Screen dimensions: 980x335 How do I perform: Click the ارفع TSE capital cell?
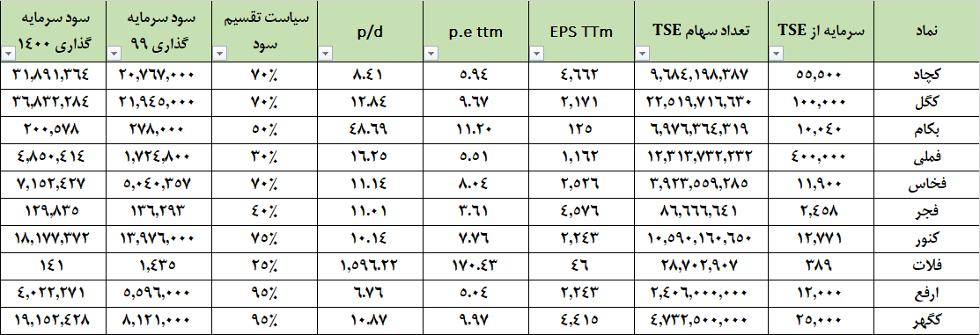[821, 293]
